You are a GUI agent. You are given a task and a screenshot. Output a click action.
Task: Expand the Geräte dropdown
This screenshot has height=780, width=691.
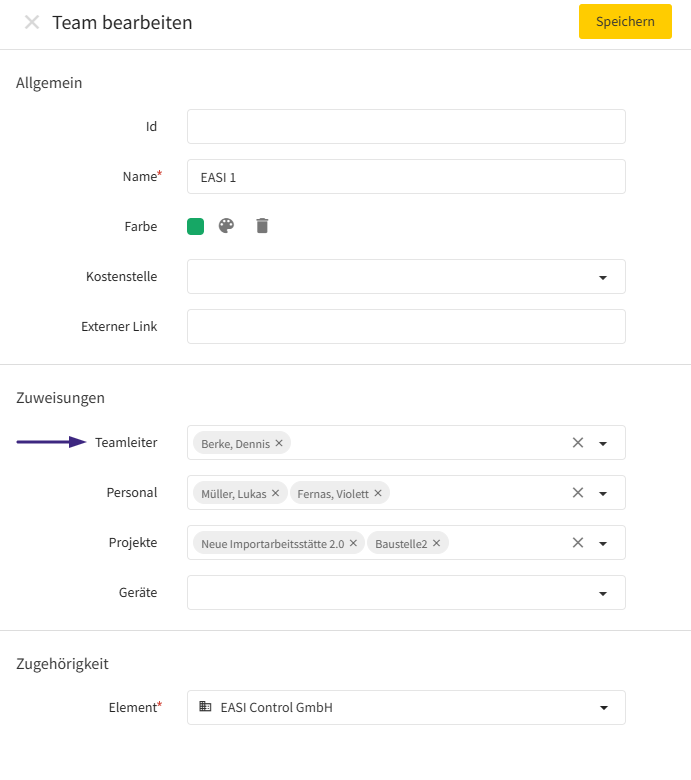coord(603,593)
